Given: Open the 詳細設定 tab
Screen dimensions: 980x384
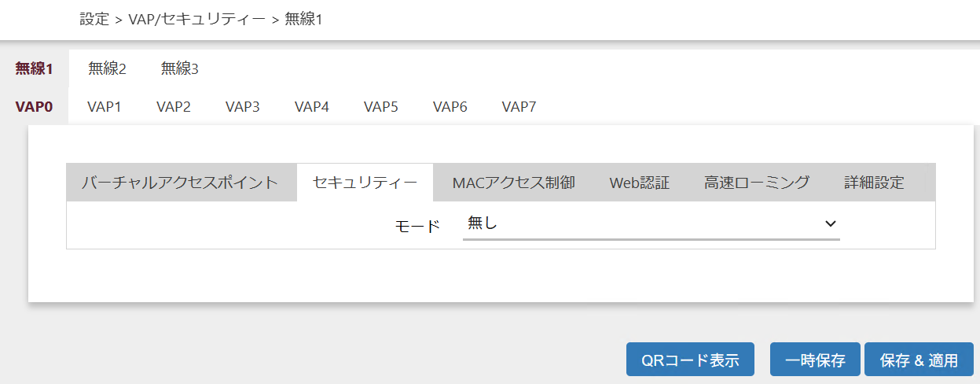Looking at the screenshot, I should 875,183.
